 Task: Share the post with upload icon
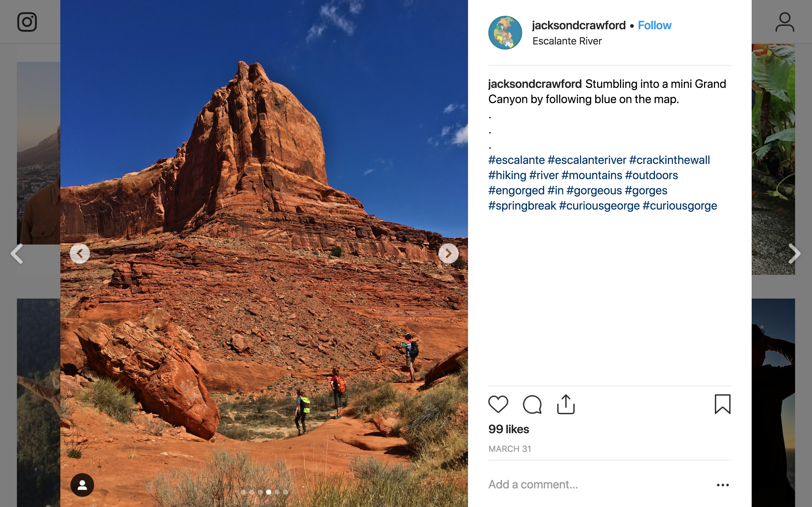click(566, 404)
